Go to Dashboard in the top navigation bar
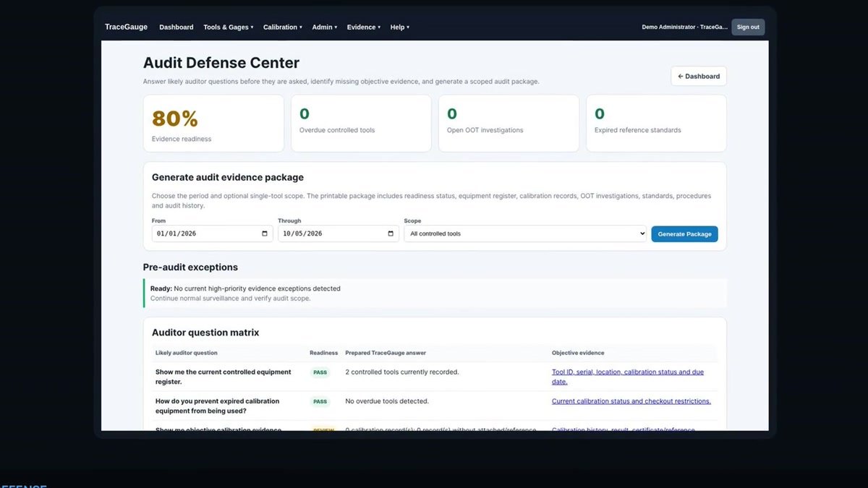868x488 pixels. click(176, 27)
